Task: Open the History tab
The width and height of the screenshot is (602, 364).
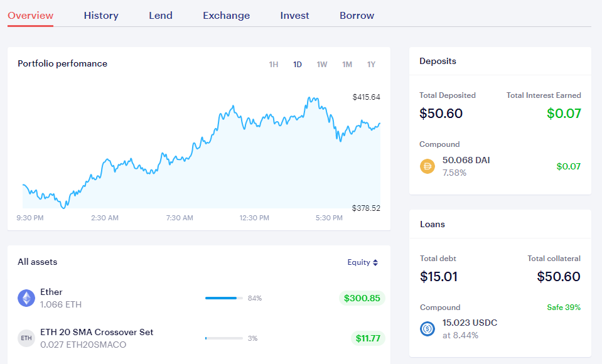Action: coord(101,15)
